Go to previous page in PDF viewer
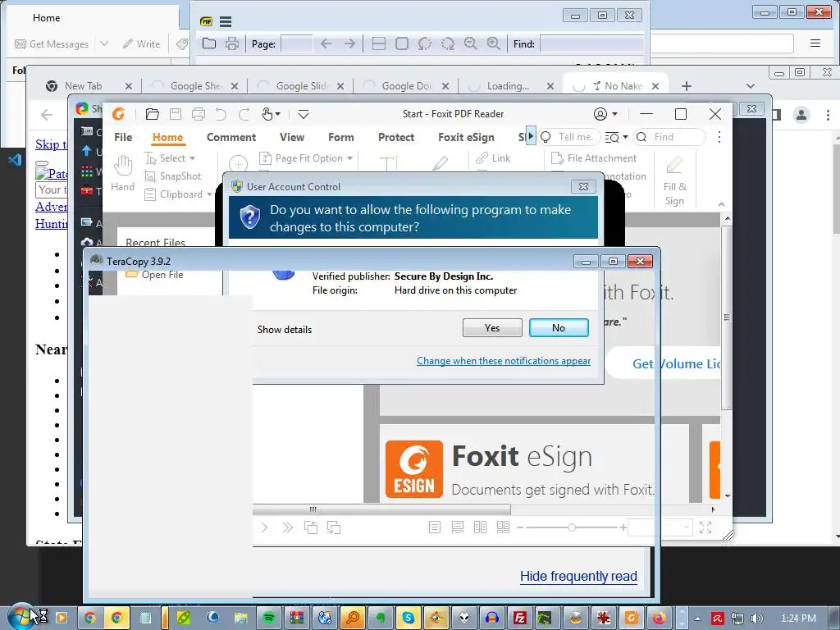 (326, 44)
